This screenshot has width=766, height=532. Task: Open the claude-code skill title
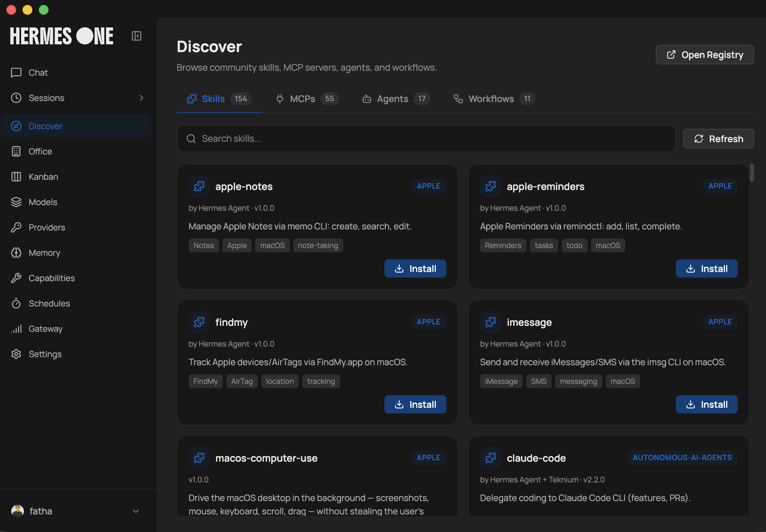536,458
